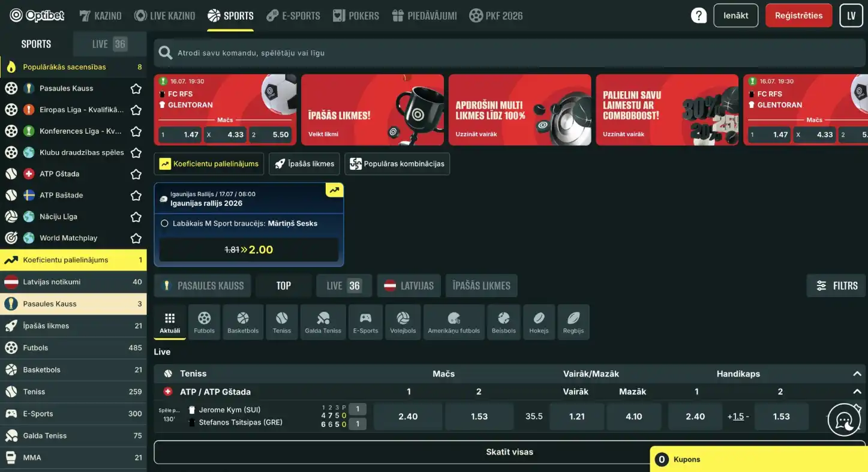Viewport: 868px width, 472px height.
Task: Open the help question mark icon
Action: (699, 16)
